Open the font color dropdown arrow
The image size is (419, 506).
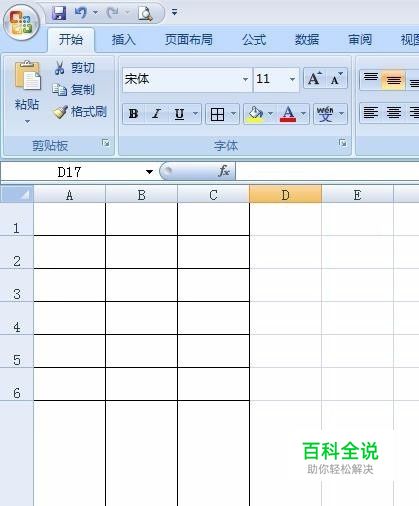(x=303, y=114)
